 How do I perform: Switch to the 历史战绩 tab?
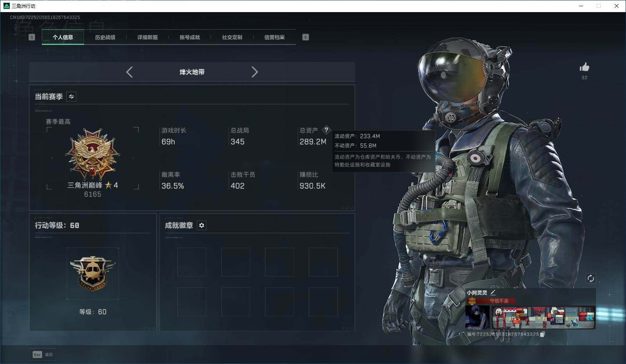coord(104,37)
